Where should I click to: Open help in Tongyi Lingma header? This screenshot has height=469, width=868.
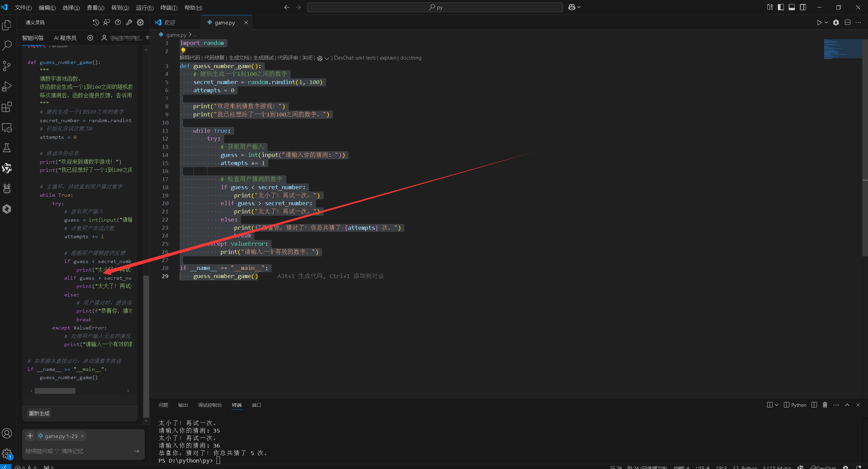click(x=118, y=22)
